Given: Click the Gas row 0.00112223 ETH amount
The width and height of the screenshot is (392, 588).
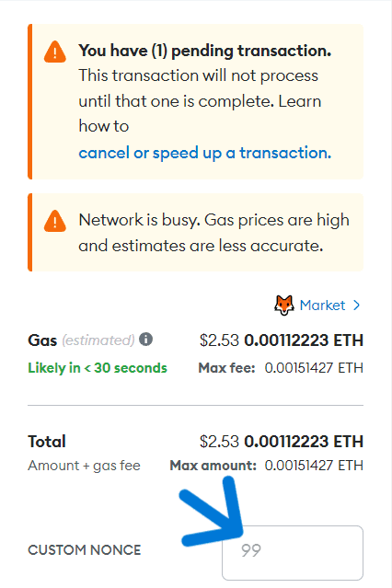Looking at the screenshot, I should (x=304, y=340).
